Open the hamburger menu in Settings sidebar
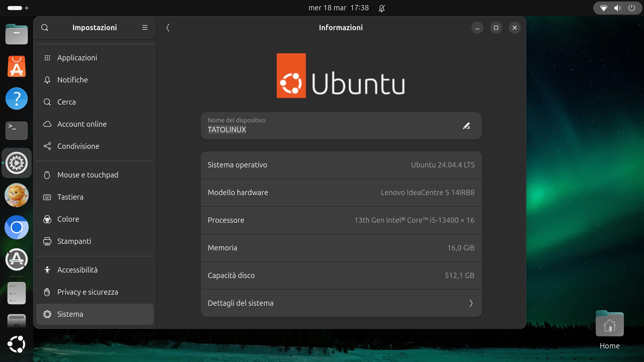The image size is (644, 362). pyautogui.click(x=145, y=27)
